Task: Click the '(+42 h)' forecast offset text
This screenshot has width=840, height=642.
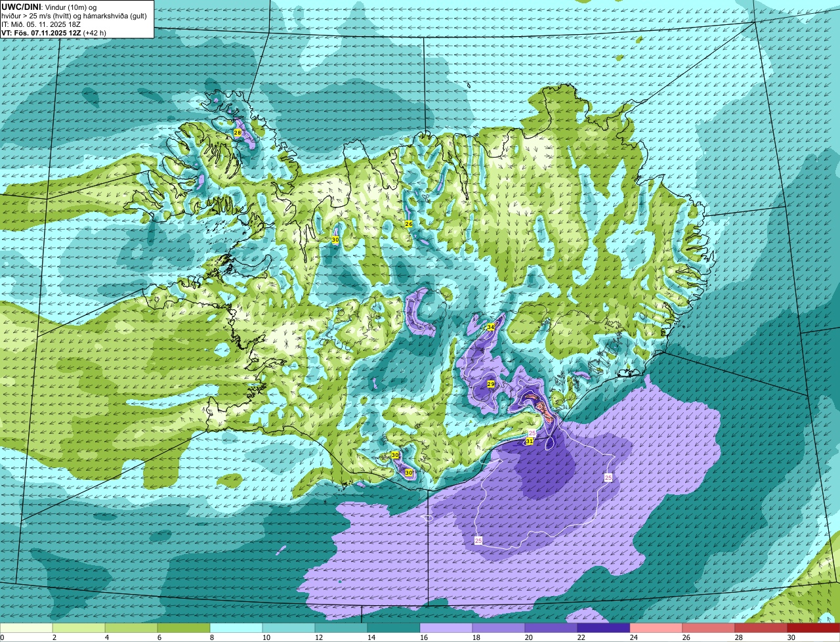Action: 94,33
